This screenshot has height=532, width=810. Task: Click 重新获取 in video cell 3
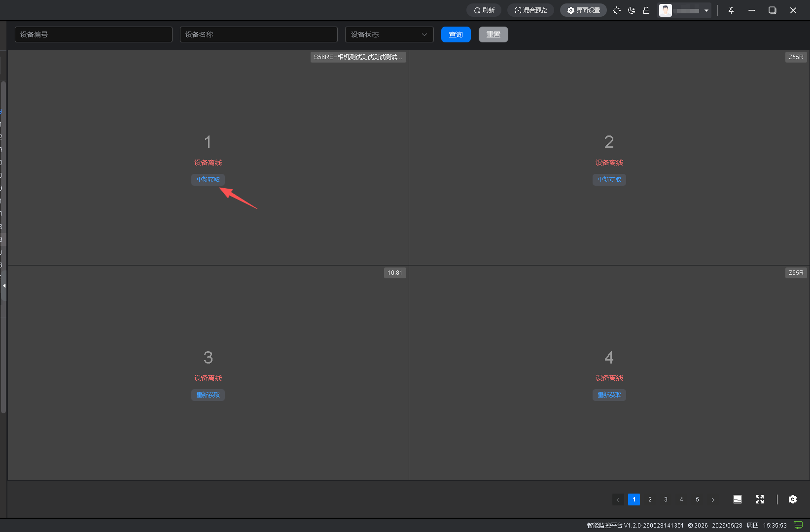208,395
